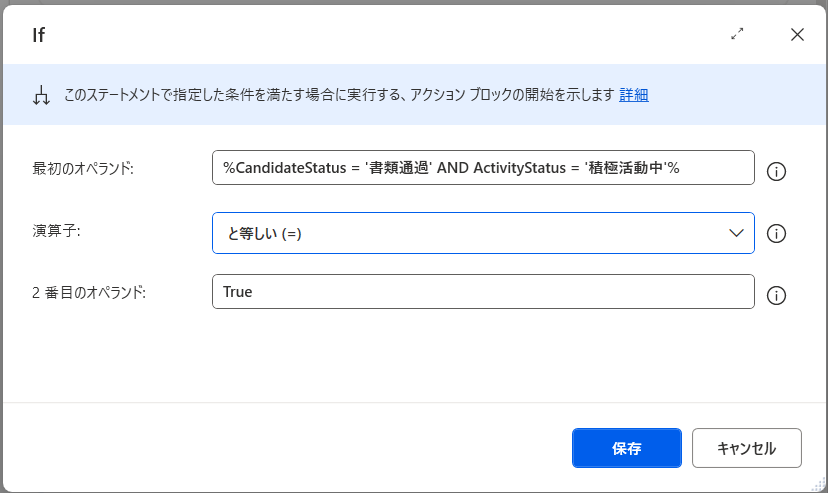Open the 演算子 dropdown showing と等しい (=)

pyautogui.click(x=470, y=233)
